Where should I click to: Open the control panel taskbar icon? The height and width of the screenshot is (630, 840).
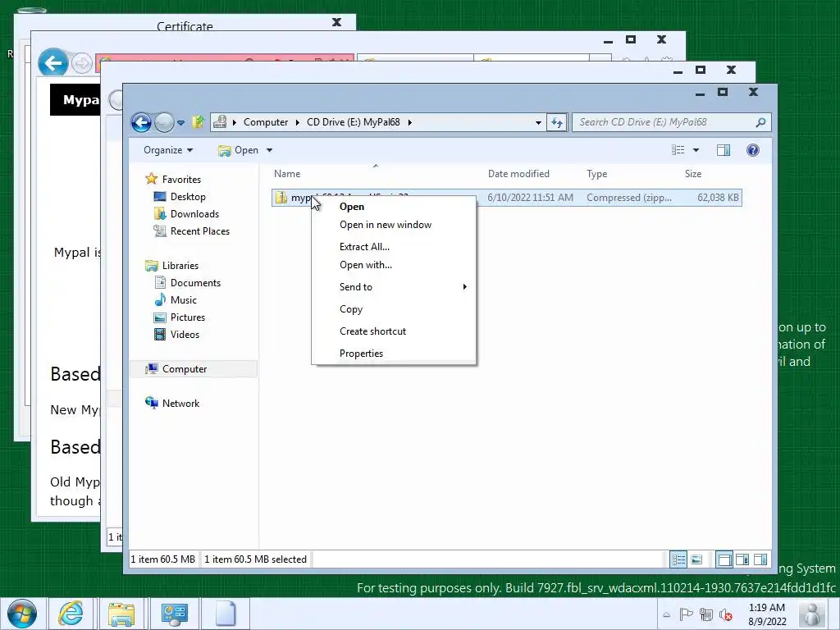click(x=174, y=614)
